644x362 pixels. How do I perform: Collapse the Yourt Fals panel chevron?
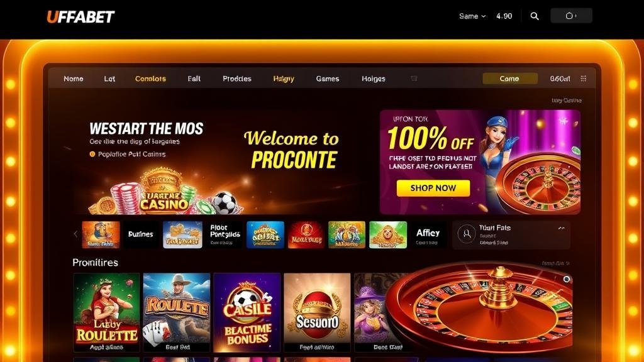click(562, 228)
